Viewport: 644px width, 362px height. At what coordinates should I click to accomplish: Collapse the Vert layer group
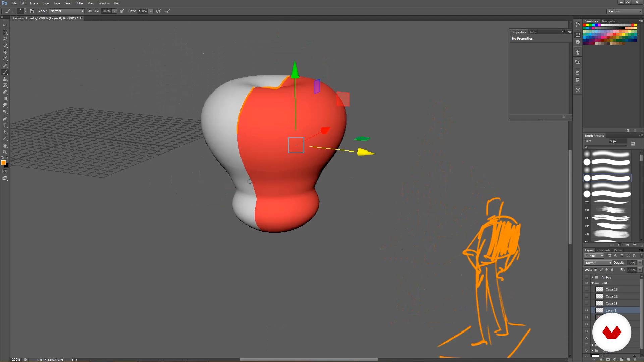coord(593,283)
